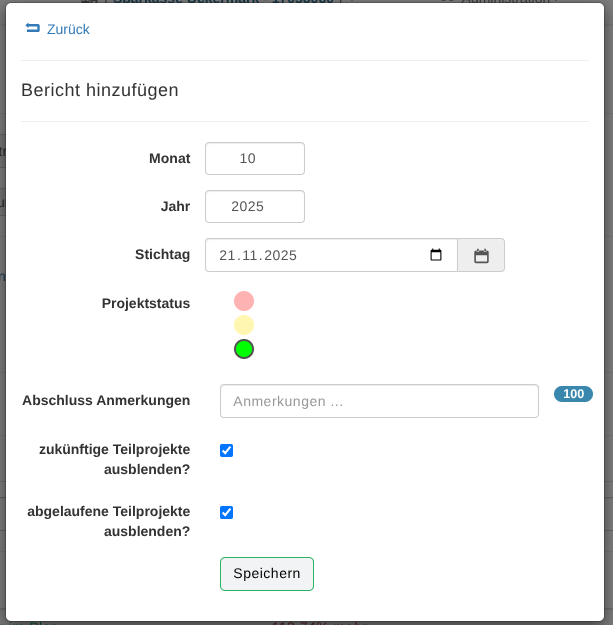Screen dimensions: 613x625
Task: Click the Zurück back-arrow icon
Action: pos(32,29)
